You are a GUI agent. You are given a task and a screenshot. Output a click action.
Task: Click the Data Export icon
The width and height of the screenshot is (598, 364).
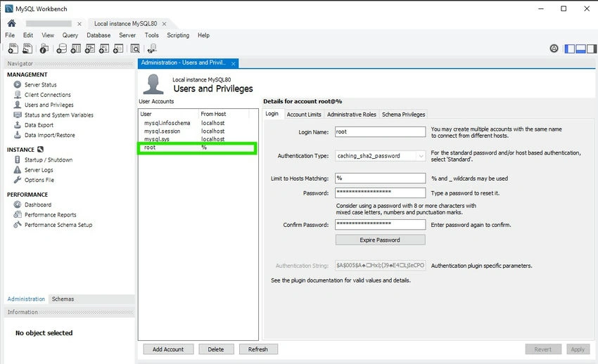(18, 124)
